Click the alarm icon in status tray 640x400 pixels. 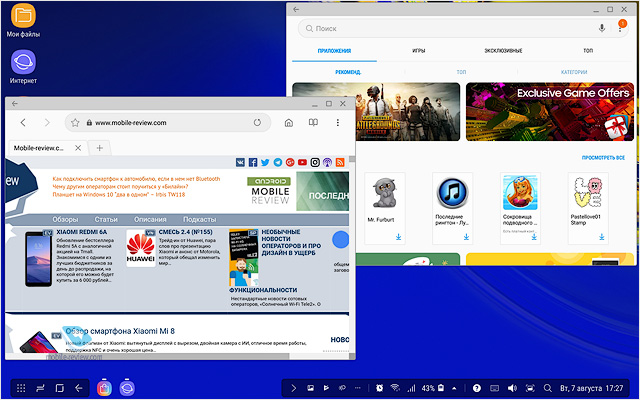tap(380, 388)
